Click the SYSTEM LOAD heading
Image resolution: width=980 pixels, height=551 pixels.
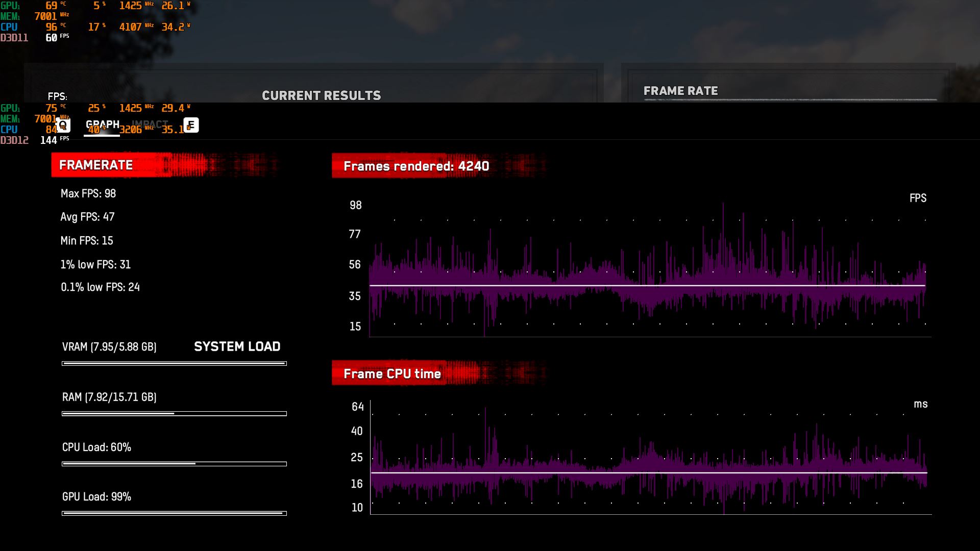pos(237,346)
